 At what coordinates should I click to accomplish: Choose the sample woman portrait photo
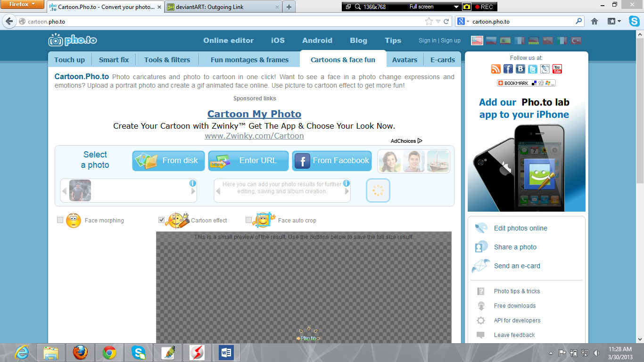tap(389, 162)
